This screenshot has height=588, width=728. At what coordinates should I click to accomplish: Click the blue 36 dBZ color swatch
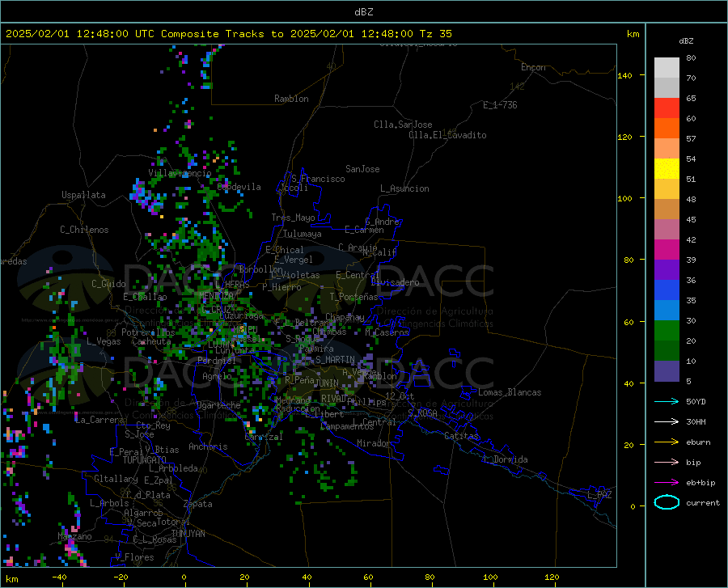667,290
